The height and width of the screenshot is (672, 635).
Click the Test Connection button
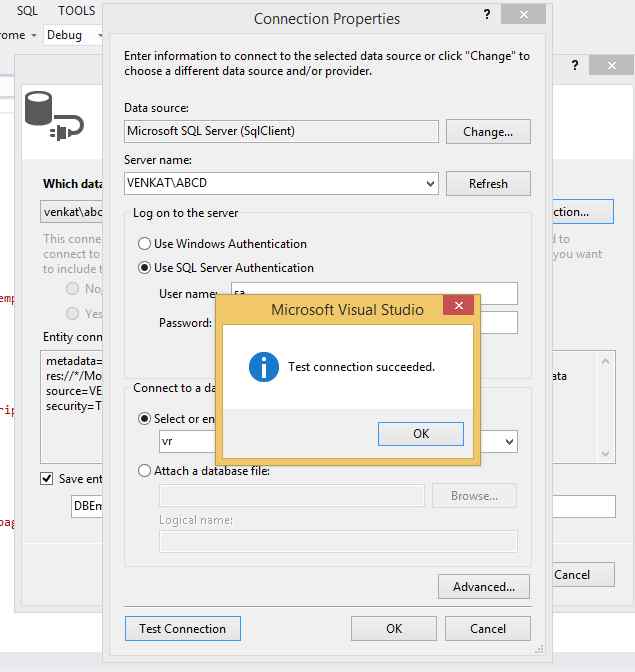pos(183,629)
